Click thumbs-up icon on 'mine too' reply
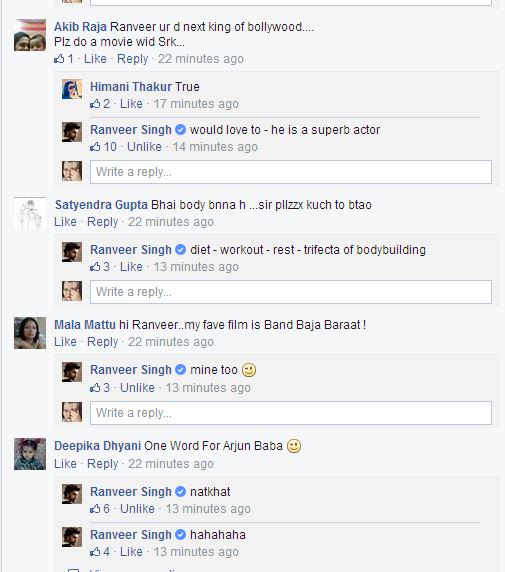Screen dimensions: 505x572 95,388
